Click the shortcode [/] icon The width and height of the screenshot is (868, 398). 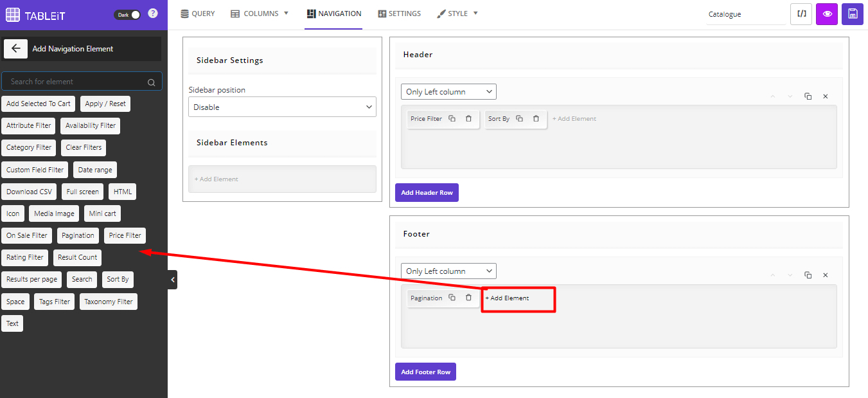click(801, 14)
